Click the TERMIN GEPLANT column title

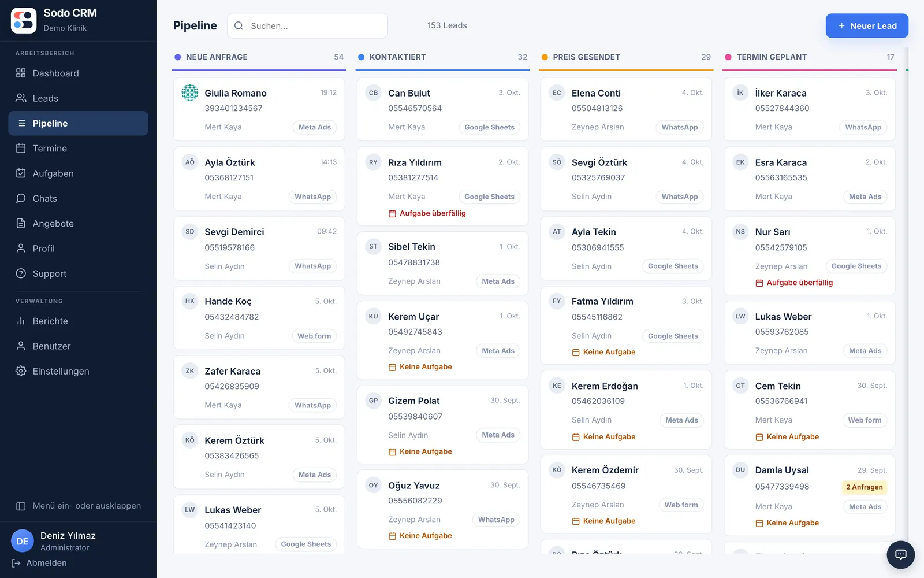(x=772, y=57)
